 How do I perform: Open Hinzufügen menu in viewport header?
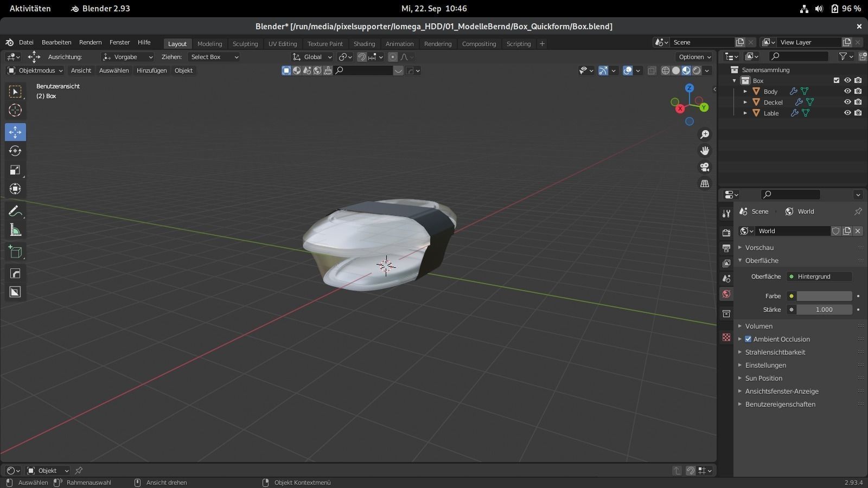click(152, 70)
